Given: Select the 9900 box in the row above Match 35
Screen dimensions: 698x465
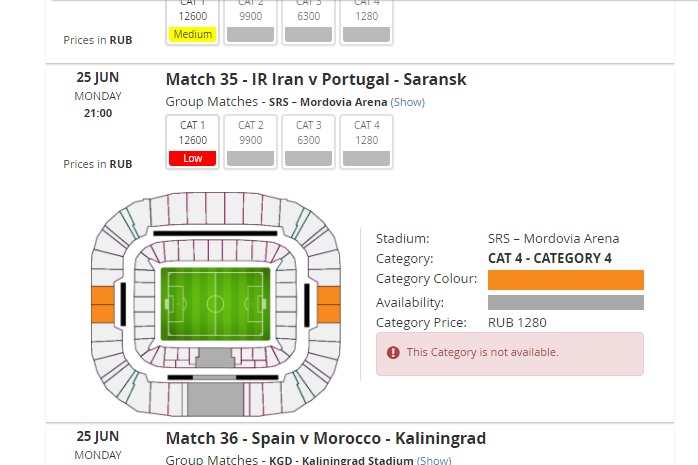Looking at the screenshot, I should [250, 14].
